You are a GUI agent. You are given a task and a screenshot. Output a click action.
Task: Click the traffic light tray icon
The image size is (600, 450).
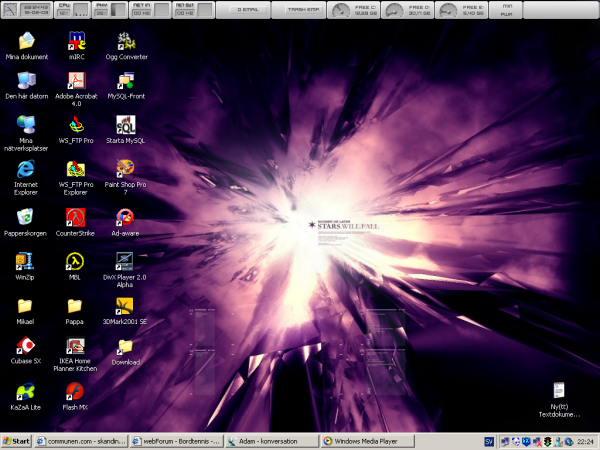pos(548,442)
